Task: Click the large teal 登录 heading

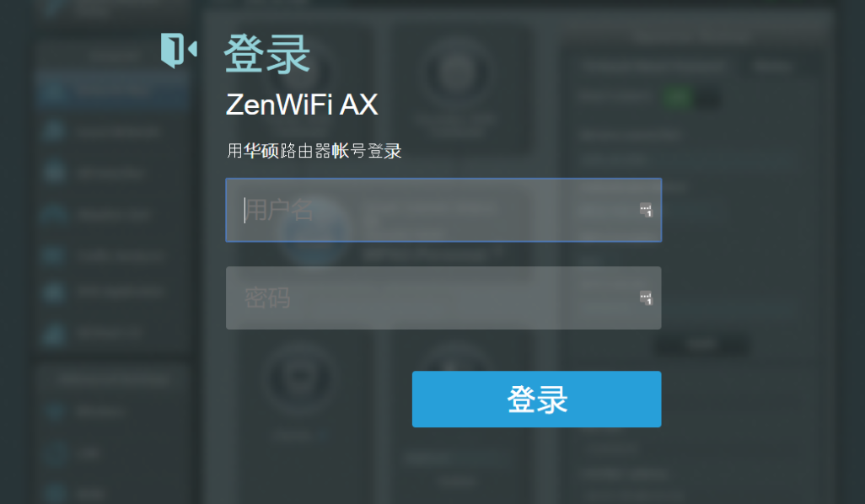Action: (x=267, y=53)
